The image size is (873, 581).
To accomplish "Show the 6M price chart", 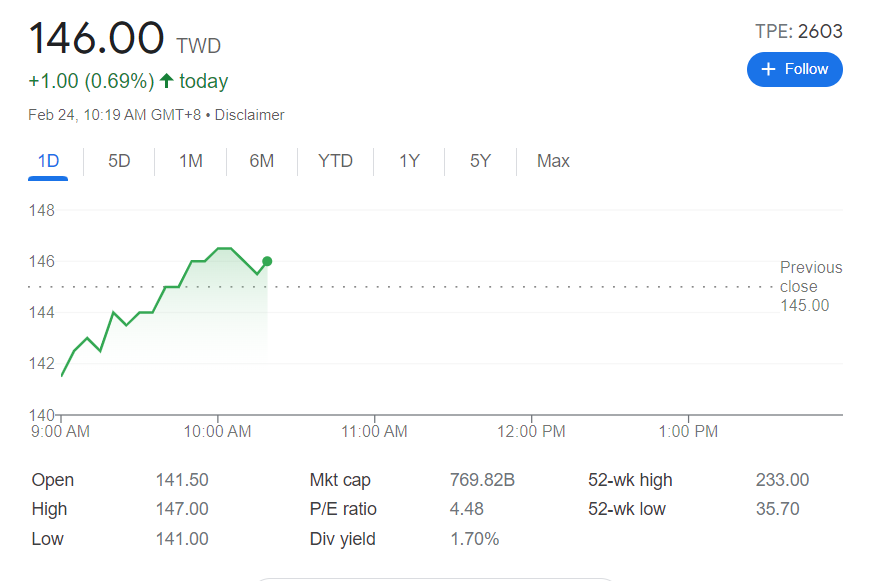I will click(261, 161).
